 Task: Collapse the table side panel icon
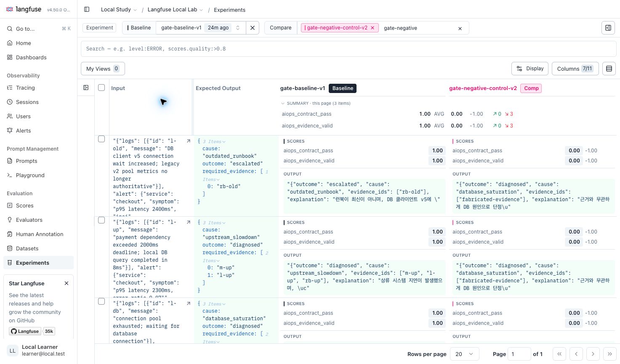pos(86,88)
